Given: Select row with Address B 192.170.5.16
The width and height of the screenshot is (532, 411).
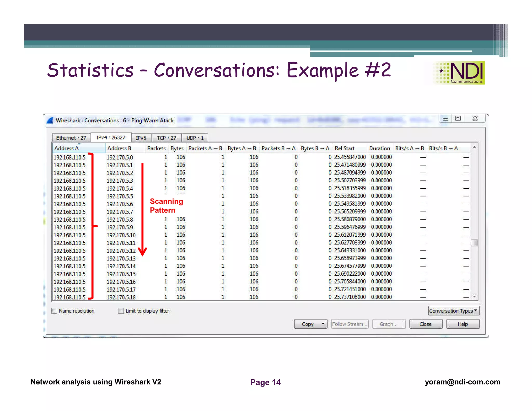Looking at the screenshot, I should coord(262,282).
